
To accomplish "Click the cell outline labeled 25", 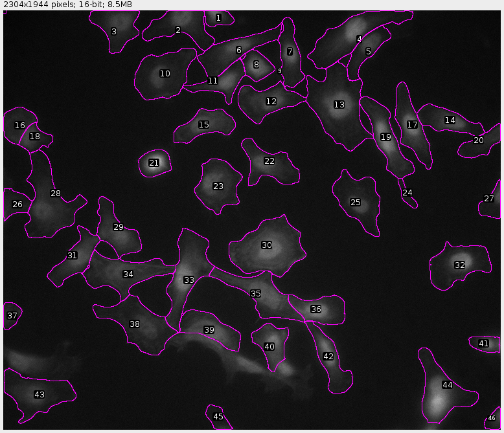I will [356, 203].
